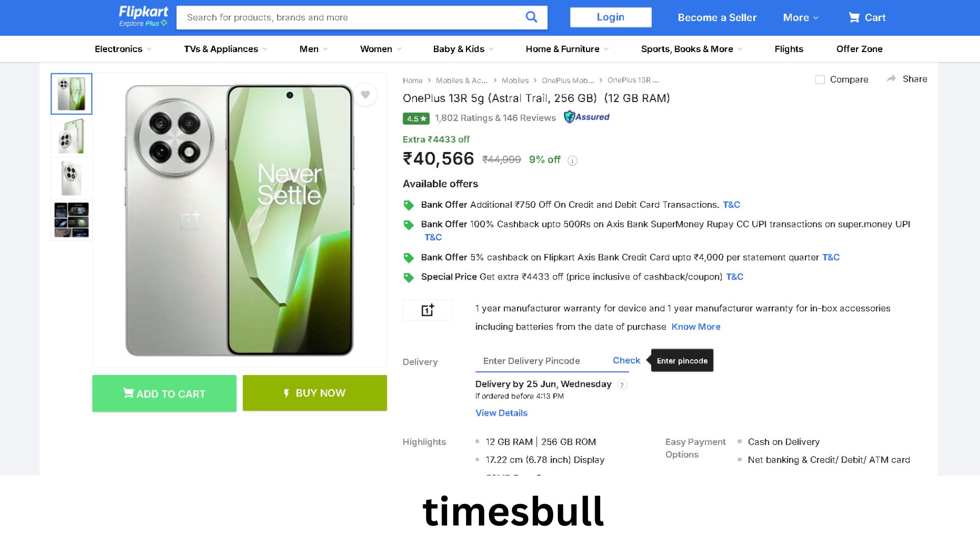Screen dimensions: 980x551
Task: Click the ADD TO CART button
Action: [x=164, y=393]
